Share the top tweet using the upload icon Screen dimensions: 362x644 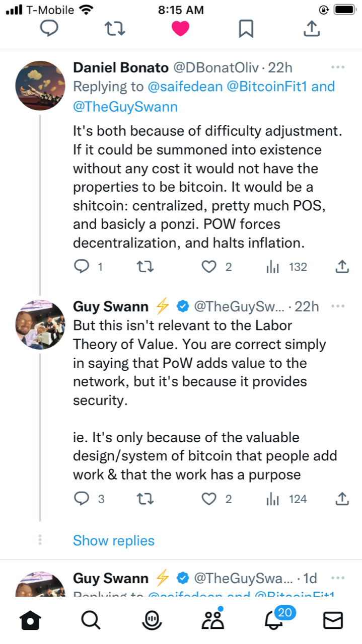tap(312, 29)
